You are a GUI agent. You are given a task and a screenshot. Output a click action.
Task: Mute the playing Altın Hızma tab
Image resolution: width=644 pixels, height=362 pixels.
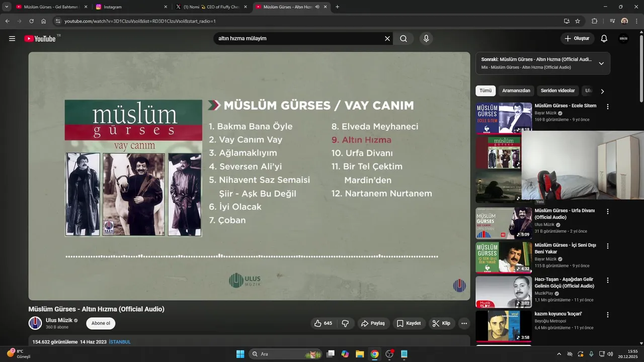coord(317,7)
